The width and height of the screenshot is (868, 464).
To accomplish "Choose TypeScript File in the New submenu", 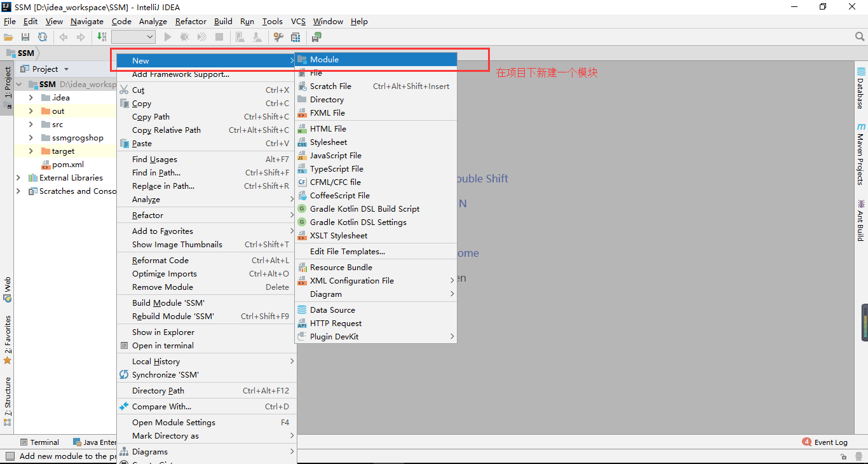I will (x=376, y=169).
